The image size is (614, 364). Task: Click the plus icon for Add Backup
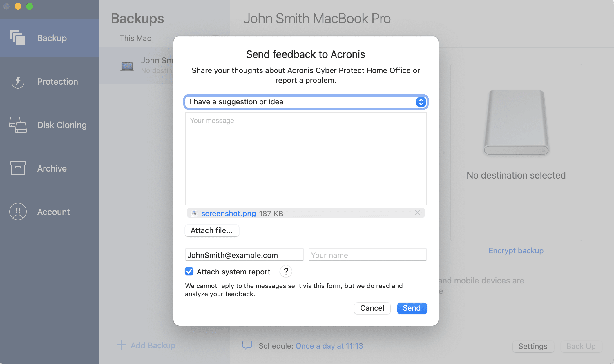121,345
